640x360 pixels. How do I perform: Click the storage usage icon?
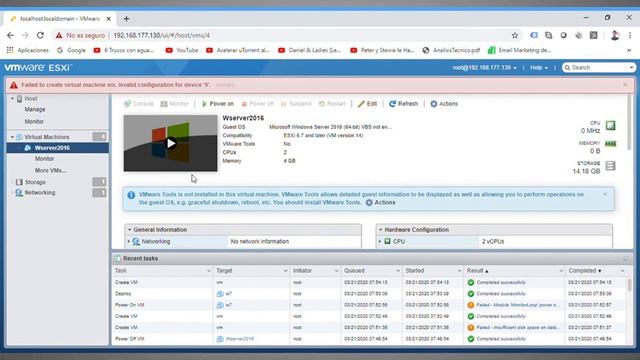click(x=610, y=165)
